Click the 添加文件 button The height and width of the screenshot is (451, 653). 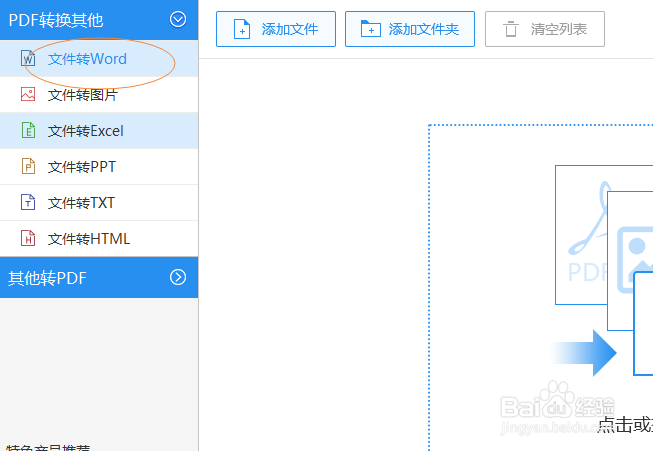pos(276,29)
